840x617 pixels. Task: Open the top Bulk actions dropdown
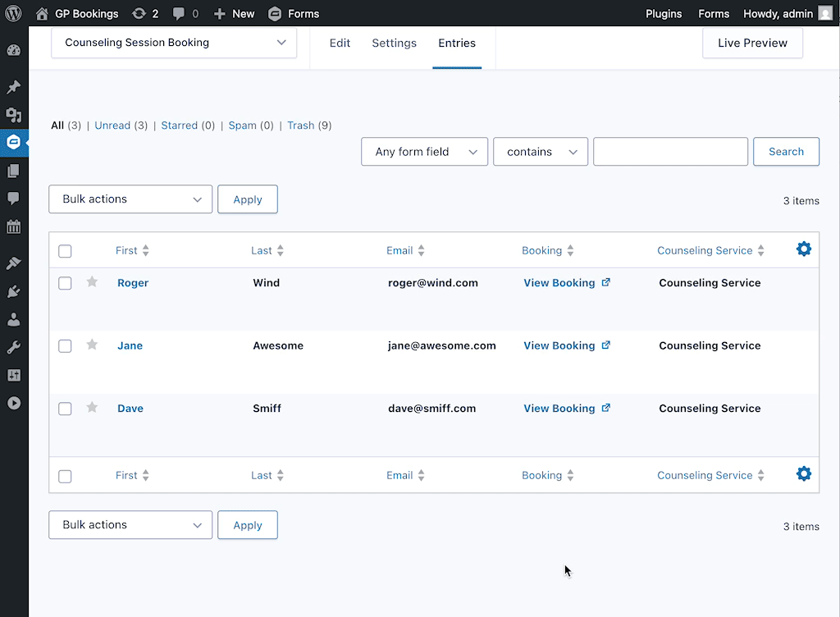[130, 199]
